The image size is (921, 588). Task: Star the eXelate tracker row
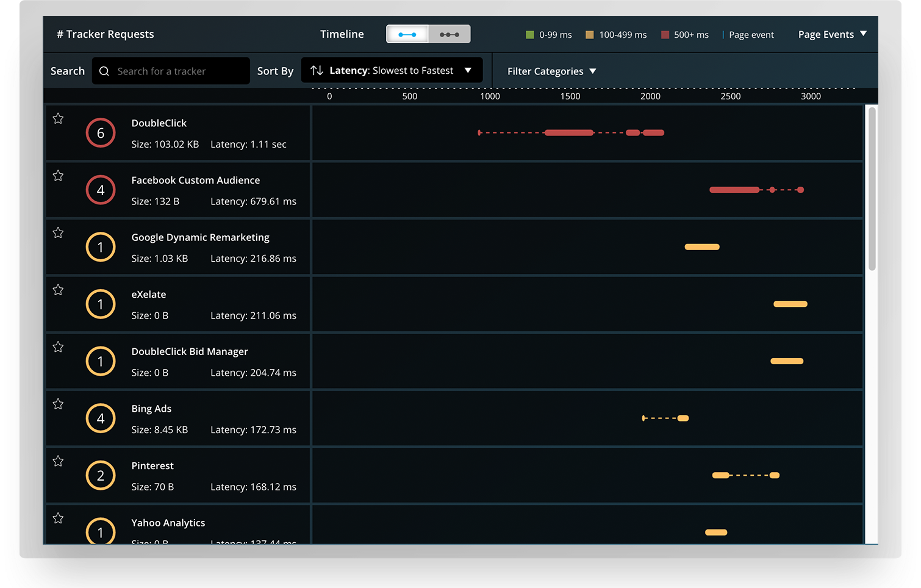click(58, 290)
